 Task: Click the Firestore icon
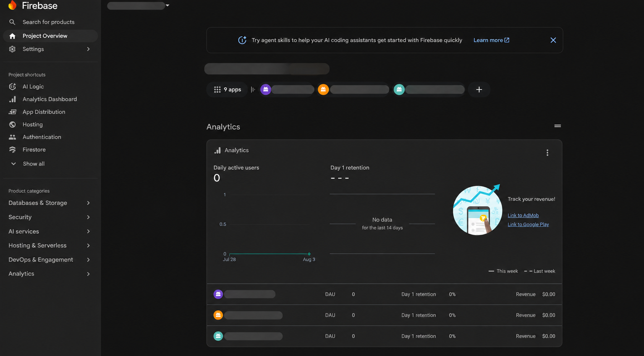coord(12,150)
